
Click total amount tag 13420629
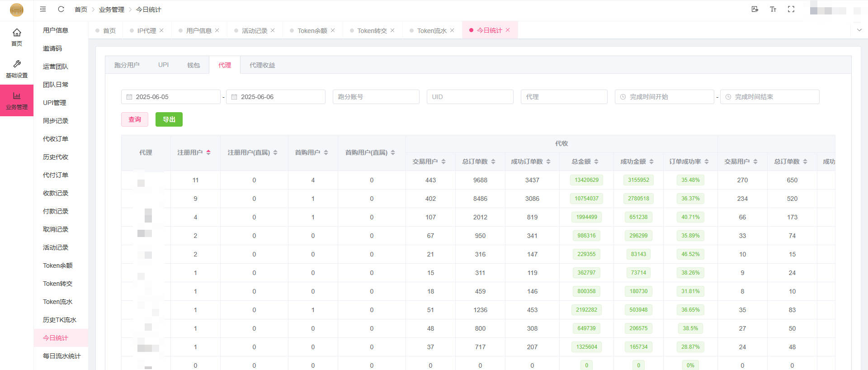tap(586, 180)
